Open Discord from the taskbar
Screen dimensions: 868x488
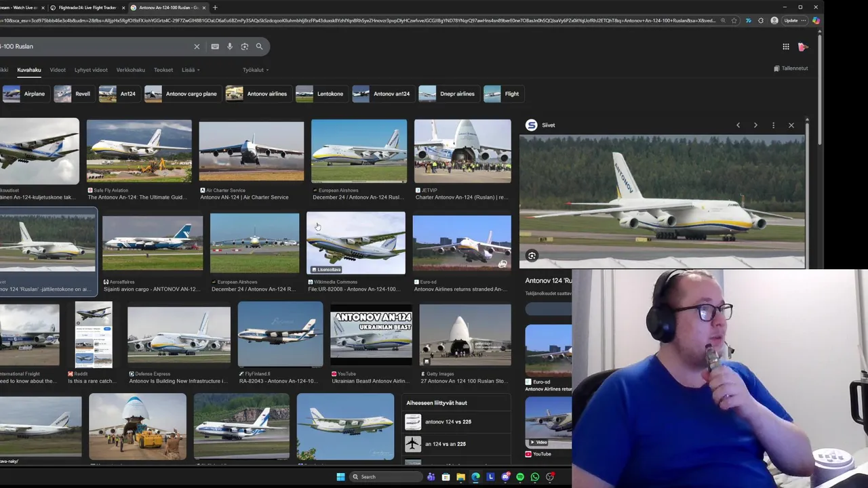click(505, 477)
